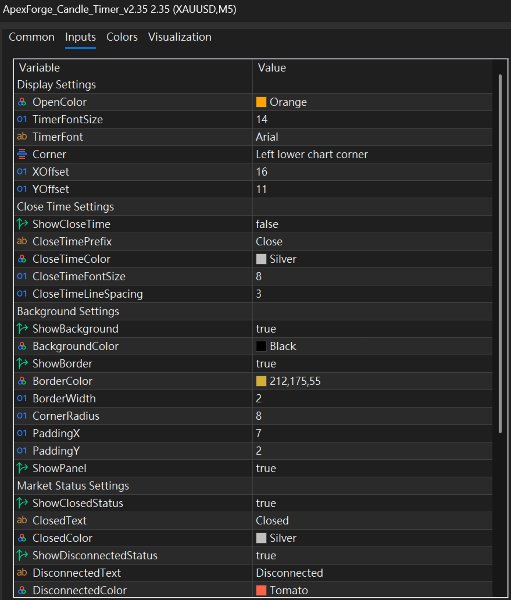Click the color icon beside BorderColor
This screenshot has height=600, width=511.
[x=22, y=381]
